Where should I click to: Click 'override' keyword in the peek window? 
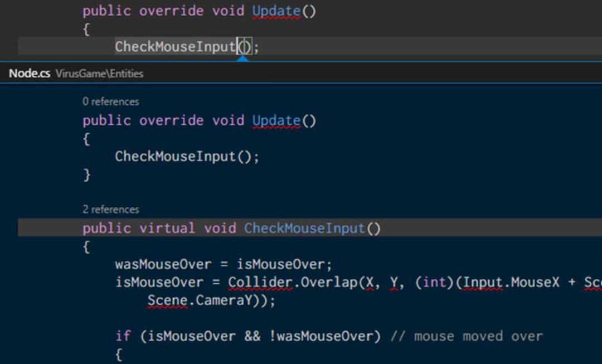pyautogui.click(x=171, y=120)
